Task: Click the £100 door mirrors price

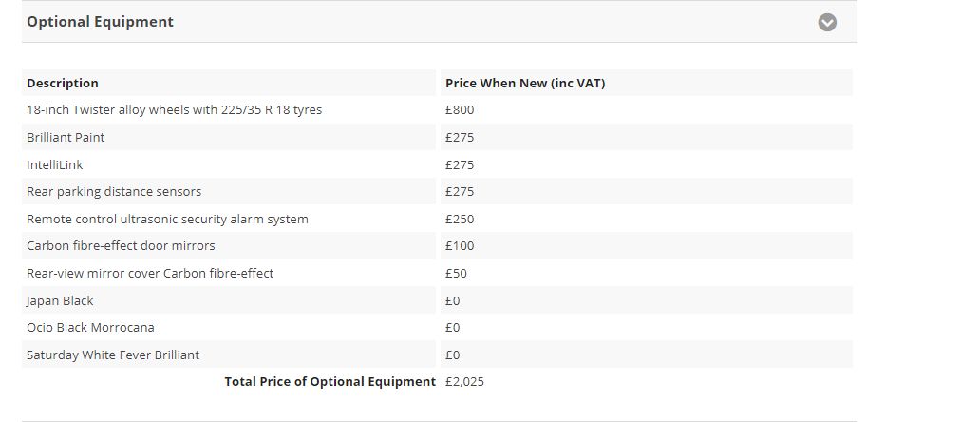Action: 460,246
